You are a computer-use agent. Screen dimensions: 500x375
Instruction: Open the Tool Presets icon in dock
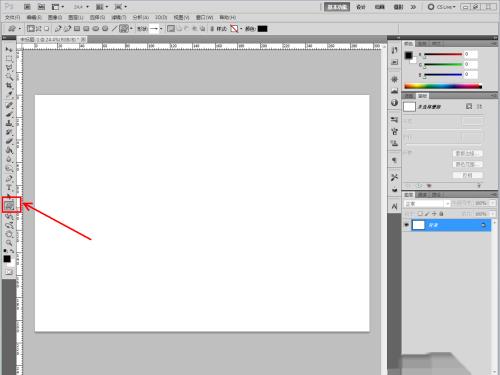[x=395, y=177]
